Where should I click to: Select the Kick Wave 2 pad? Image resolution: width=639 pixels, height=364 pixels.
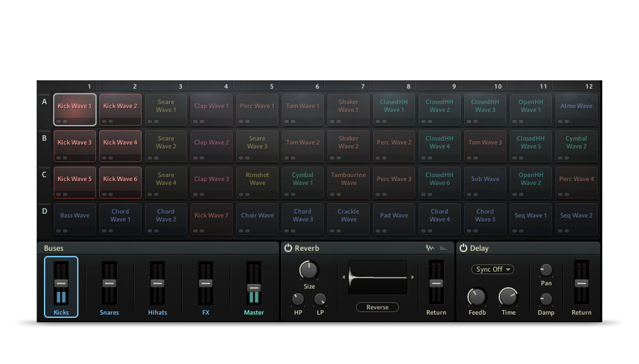point(120,109)
